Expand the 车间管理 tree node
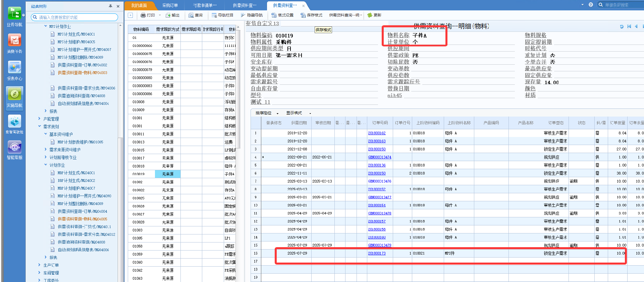 tap(39, 273)
